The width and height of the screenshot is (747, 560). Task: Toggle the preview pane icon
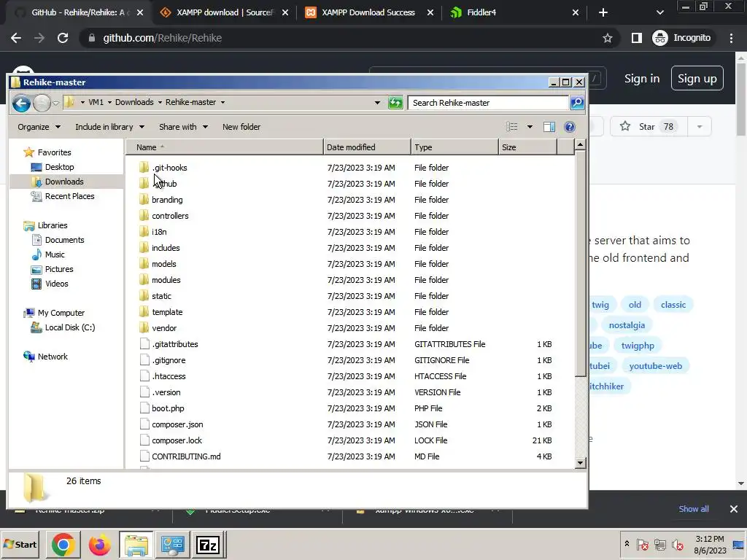[x=549, y=127]
